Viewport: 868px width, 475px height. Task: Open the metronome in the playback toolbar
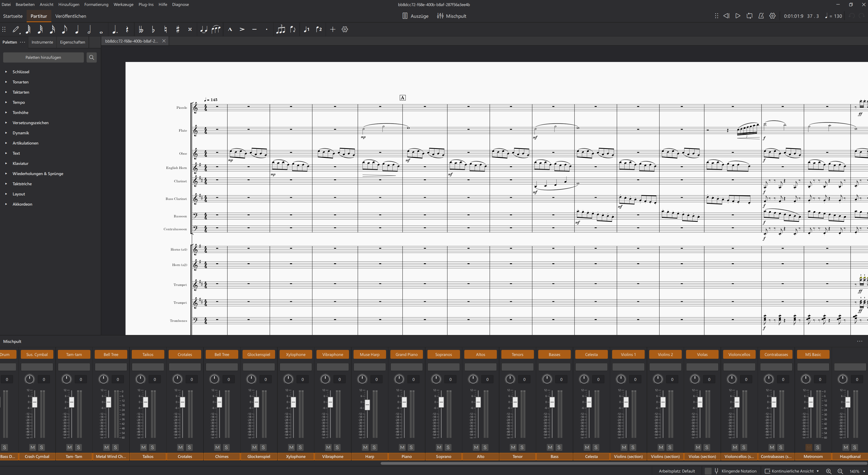click(761, 16)
